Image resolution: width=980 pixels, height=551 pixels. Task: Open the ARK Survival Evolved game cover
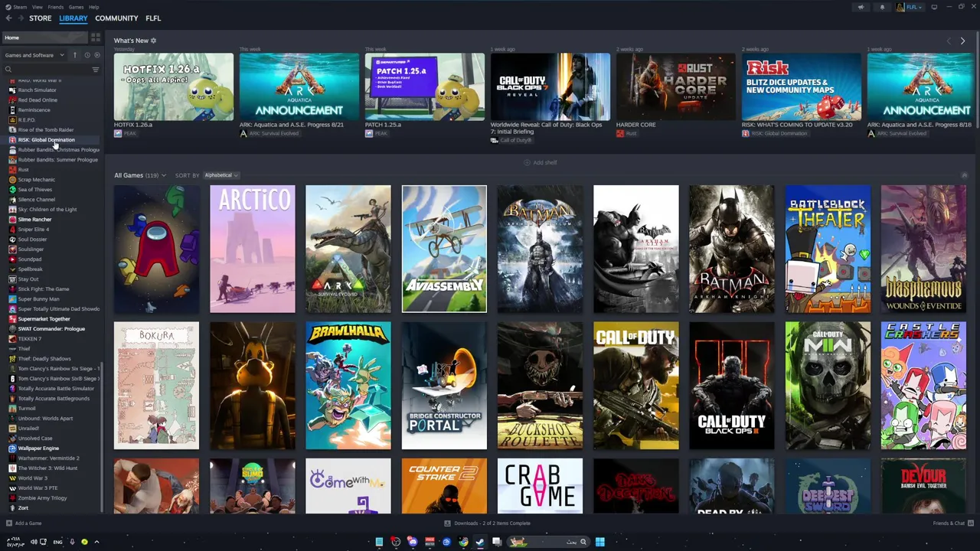348,249
